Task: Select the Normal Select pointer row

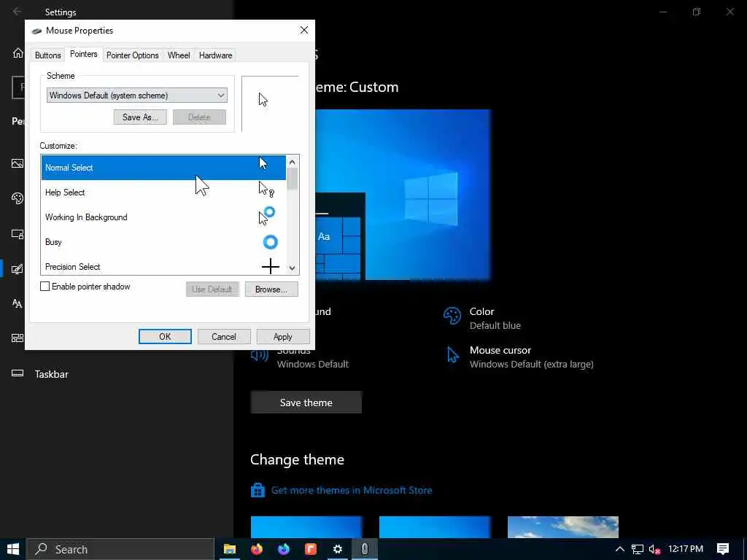Action: tap(163, 168)
